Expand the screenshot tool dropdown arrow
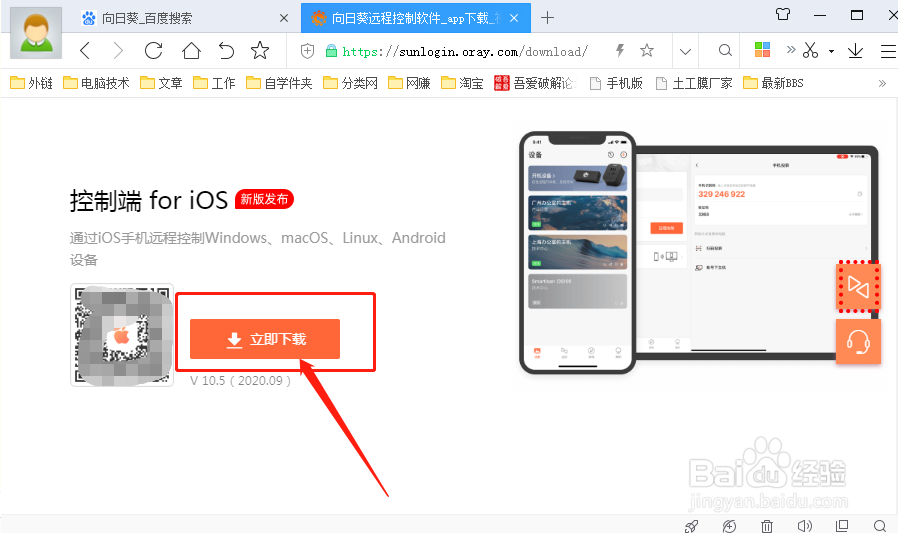This screenshot has width=898, height=533. coord(832,52)
